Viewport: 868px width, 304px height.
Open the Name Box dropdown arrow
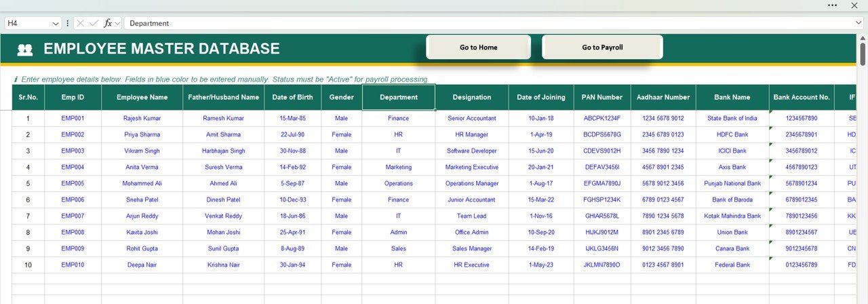[x=56, y=23]
